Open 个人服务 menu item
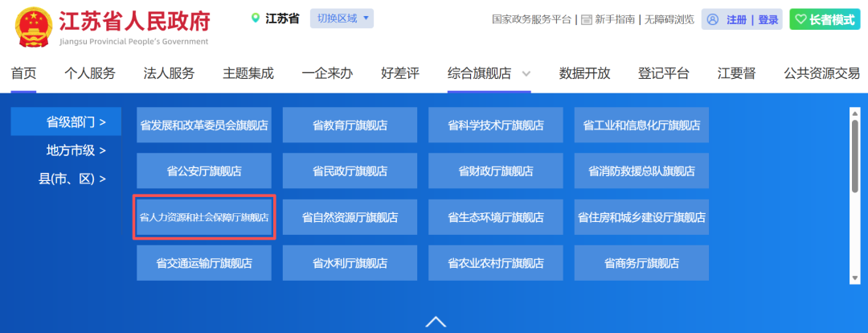 coord(90,73)
